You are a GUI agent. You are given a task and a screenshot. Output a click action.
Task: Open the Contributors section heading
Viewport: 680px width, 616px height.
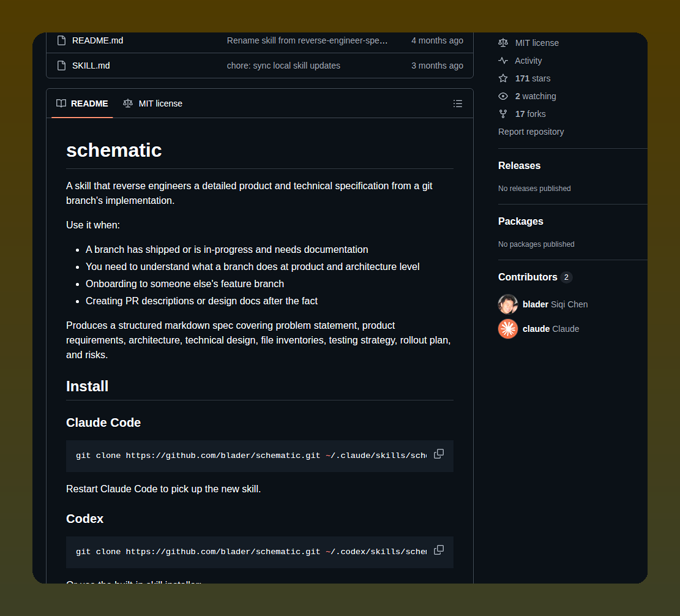pyautogui.click(x=528, y=277)
